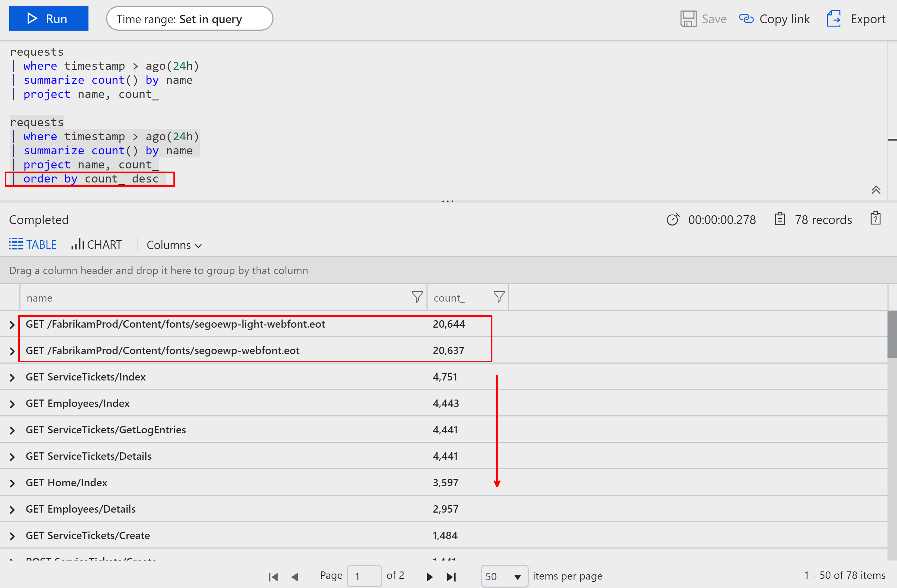Open the Columns dropdown
The width and height of the screenshot is (897, 588).
click(174, 245)
